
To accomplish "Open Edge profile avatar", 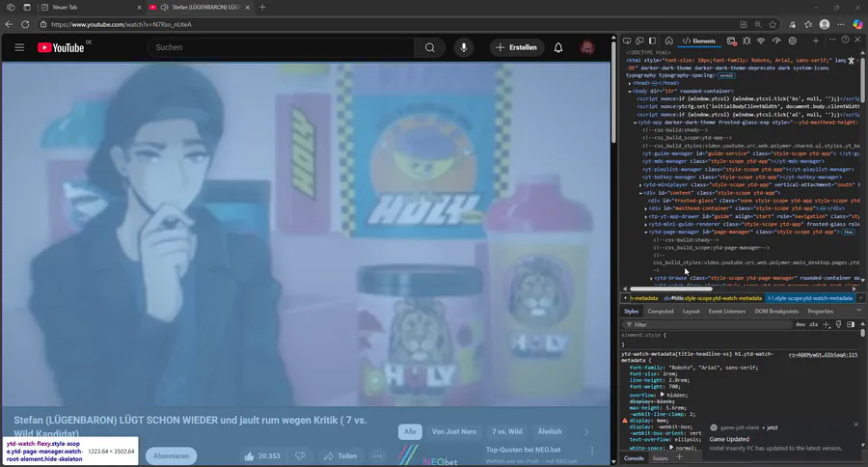I will (825, 24).
